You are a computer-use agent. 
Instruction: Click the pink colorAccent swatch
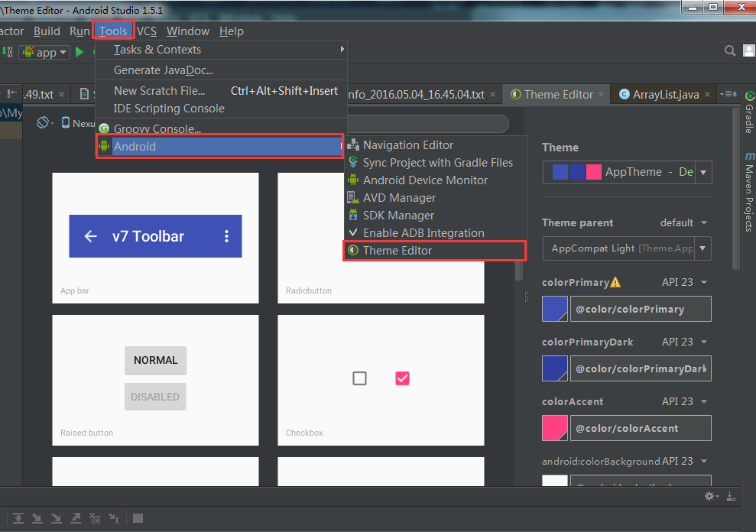pyautogui.click(x=554, y=428)
